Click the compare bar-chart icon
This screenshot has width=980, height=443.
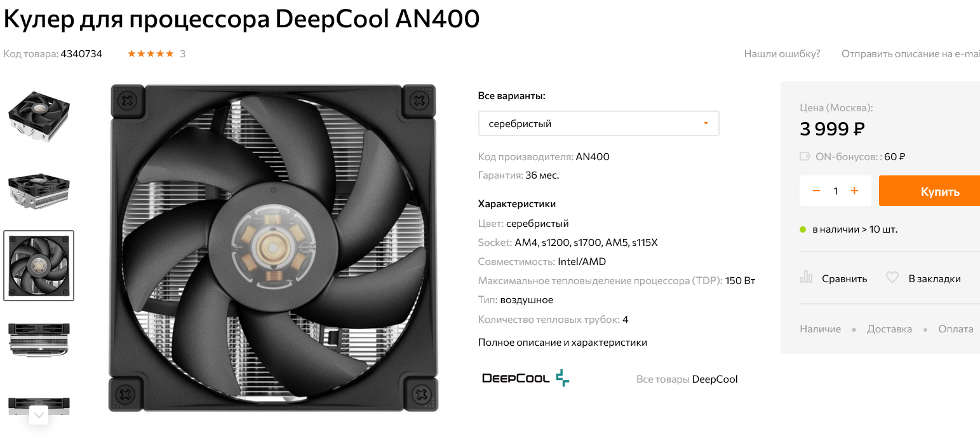[806, 278]
